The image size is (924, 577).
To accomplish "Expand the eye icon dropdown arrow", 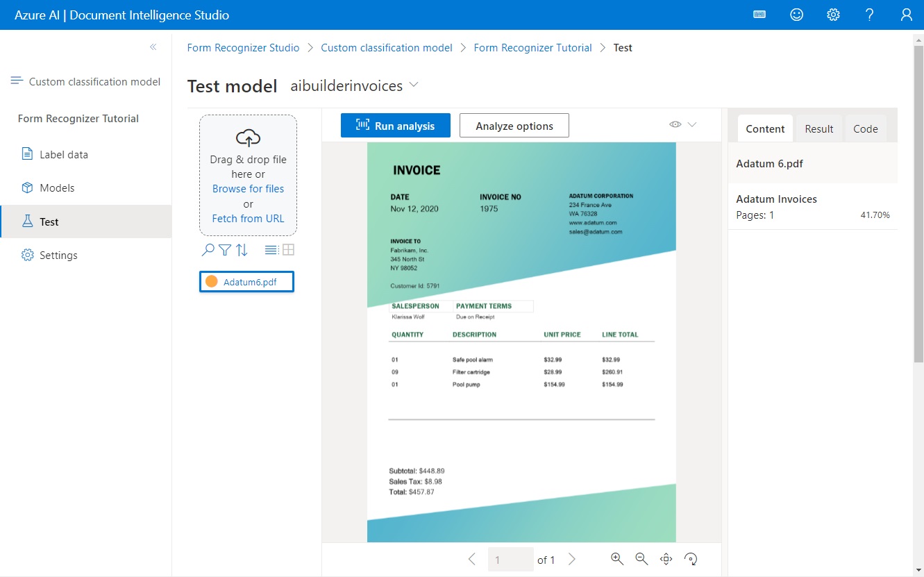I will click(x=691, y=124).
